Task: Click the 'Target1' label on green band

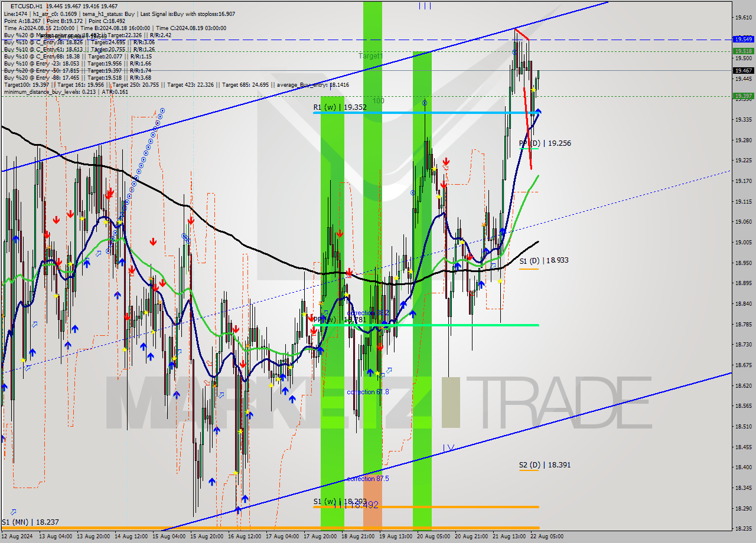Action: pos(371,55)
